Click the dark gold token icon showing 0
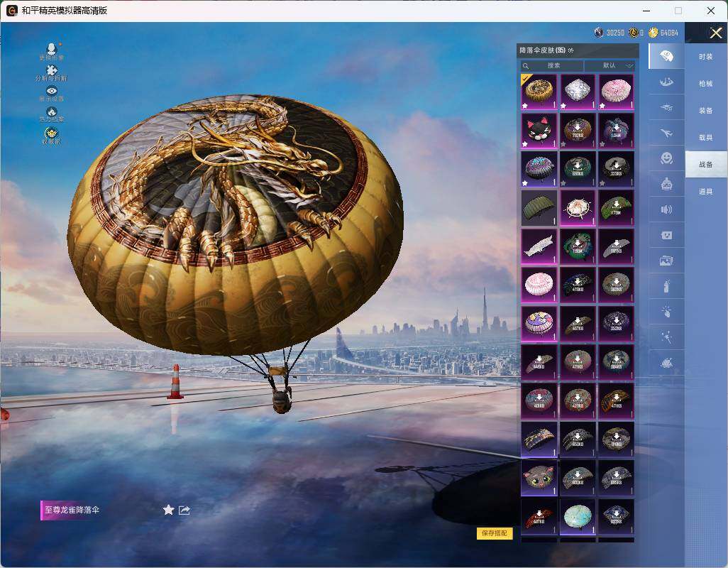Screen dimensions: 728x568 [633, 33]
